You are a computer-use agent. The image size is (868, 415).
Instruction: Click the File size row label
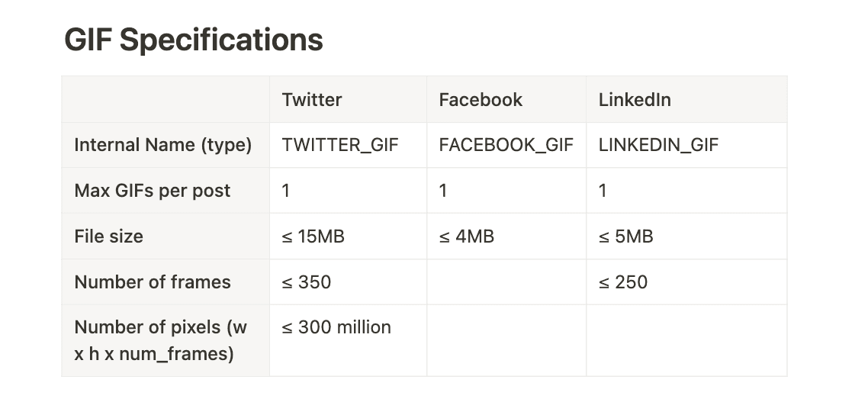click(108, 236)
